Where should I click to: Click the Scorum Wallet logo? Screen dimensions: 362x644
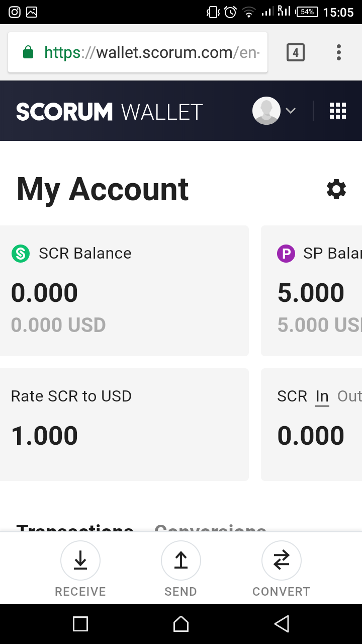tap(109, 112)
